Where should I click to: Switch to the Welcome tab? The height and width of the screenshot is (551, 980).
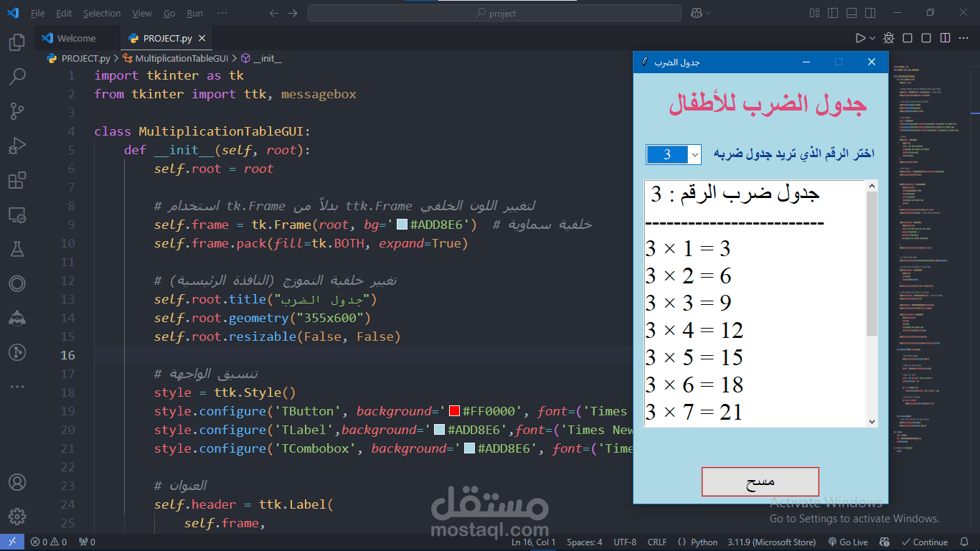[x=77, y=38]
